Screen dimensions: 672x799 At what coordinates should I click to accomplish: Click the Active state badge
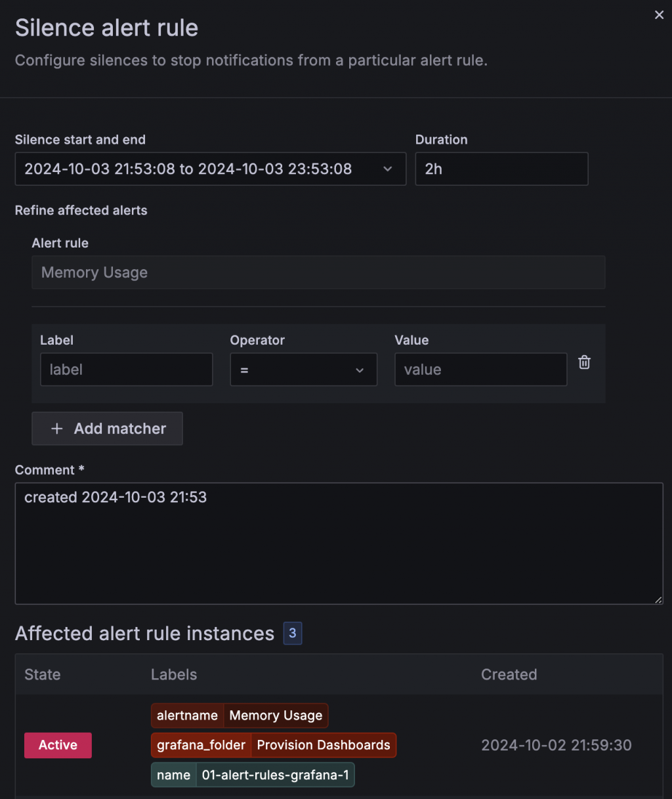tap(58, 745)
